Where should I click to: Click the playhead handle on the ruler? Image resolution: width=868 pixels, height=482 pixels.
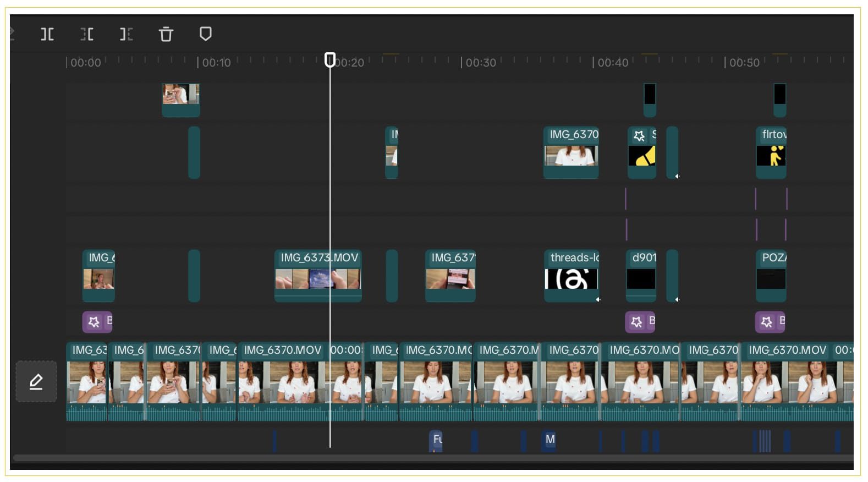pos(330,59)
